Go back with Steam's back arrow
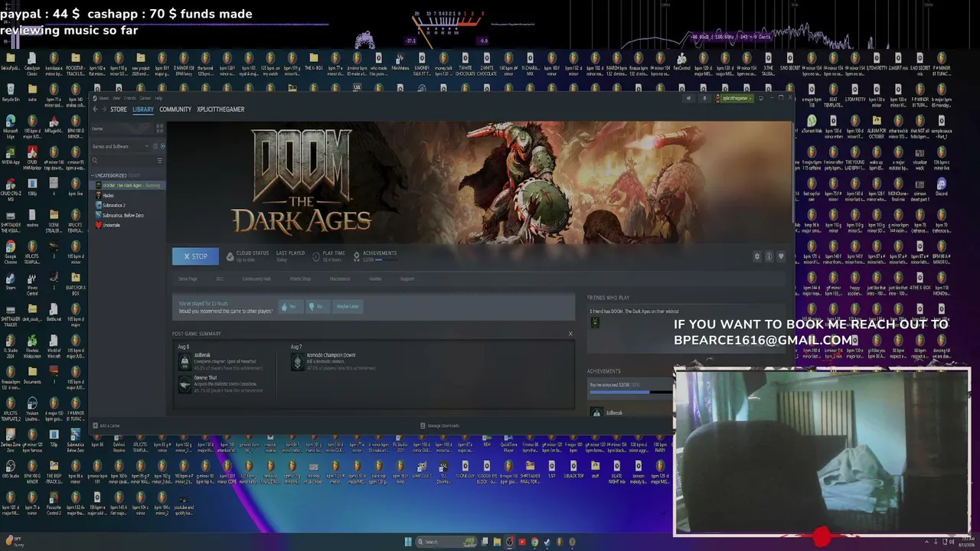 95,109
